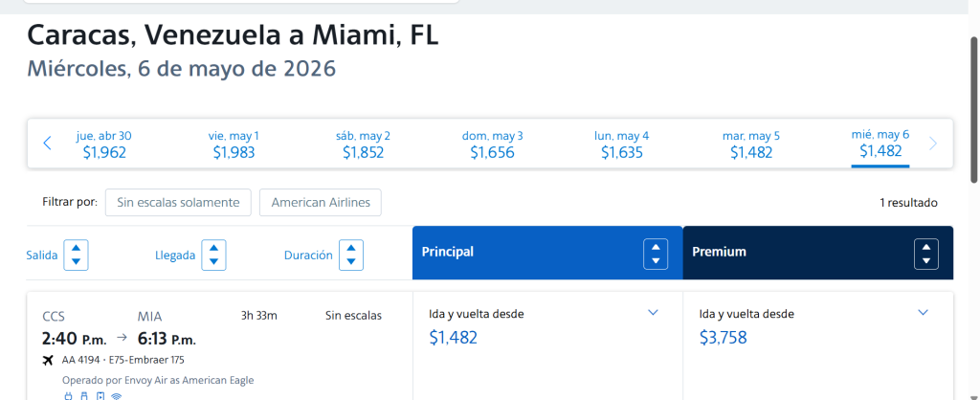This screenshot has height=400, width=980.
Task: Toggle the American Airlines filter
Action: point(321,203)
